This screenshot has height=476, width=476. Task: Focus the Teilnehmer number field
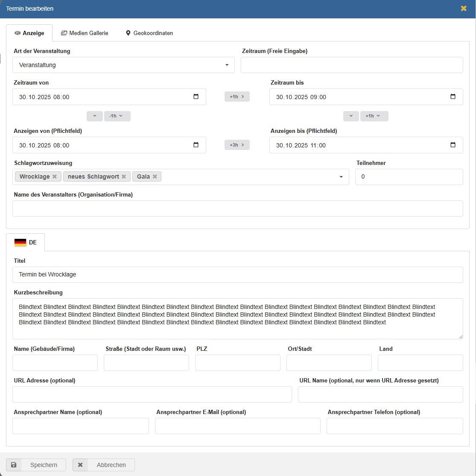coord(409,177)
